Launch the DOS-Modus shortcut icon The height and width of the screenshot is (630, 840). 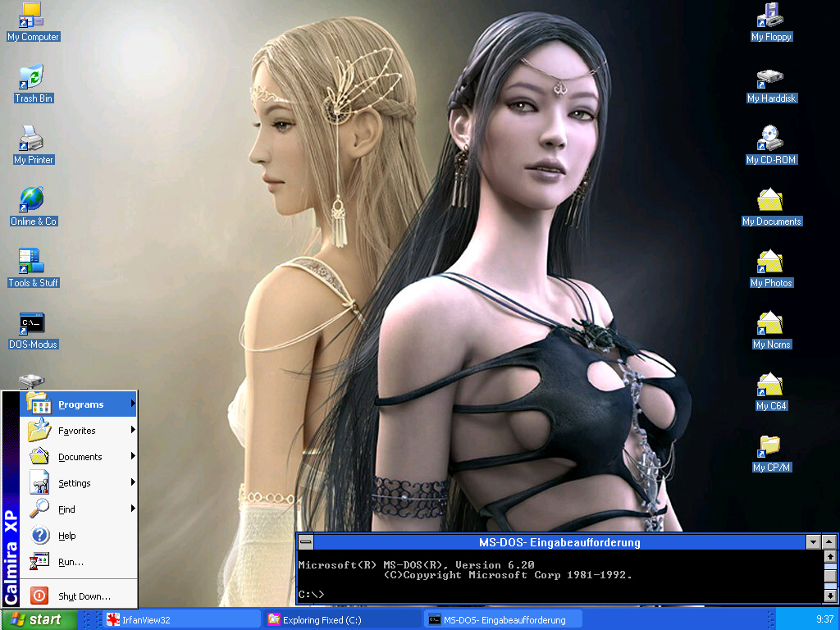33,324
